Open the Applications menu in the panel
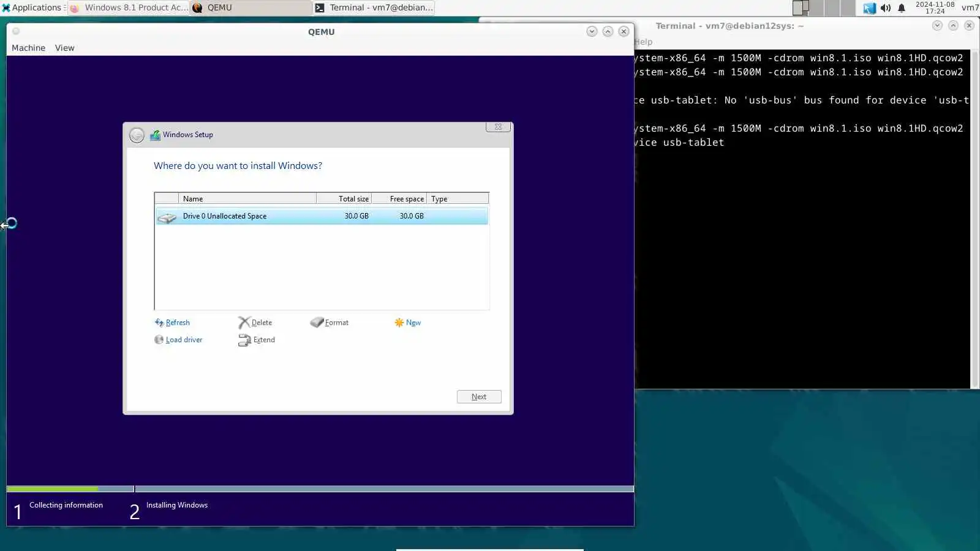 pos(32,7)
